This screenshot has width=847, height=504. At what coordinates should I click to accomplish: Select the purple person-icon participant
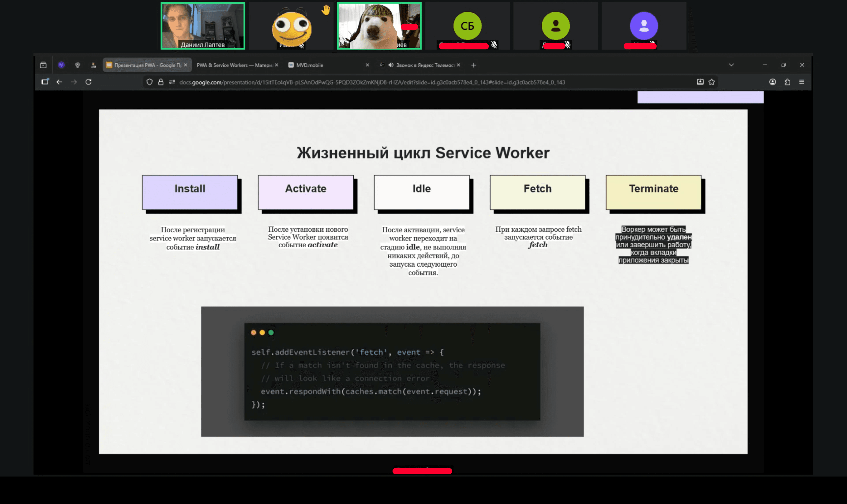tap(644, 26)
